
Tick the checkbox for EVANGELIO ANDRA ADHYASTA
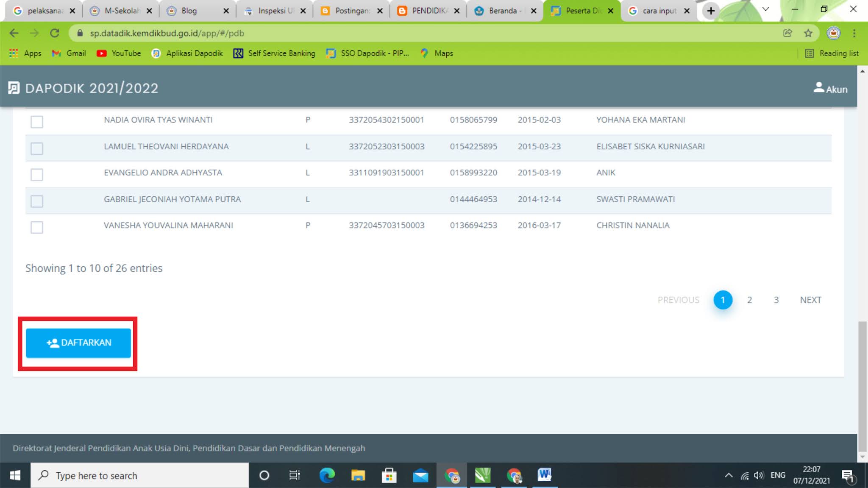[37, 175]
